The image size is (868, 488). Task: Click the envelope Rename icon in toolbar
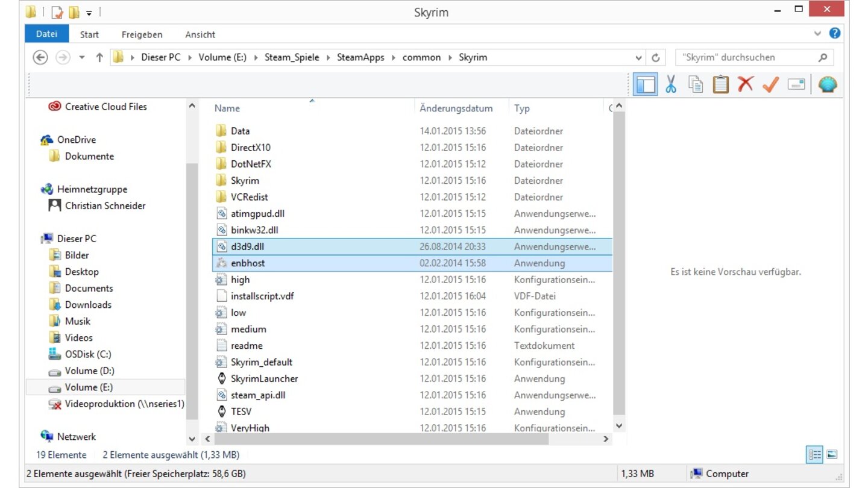[796, 85]
